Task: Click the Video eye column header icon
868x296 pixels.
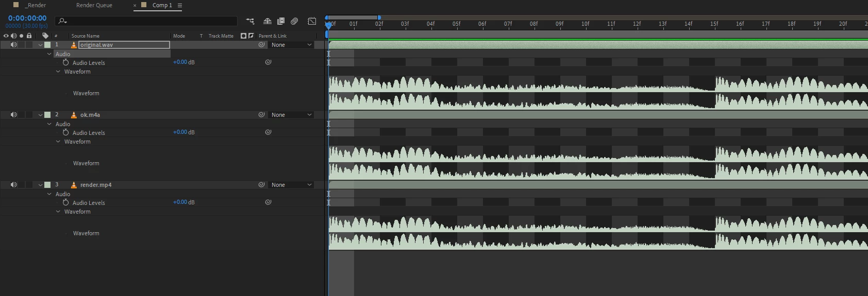Action: click(6, 36)
